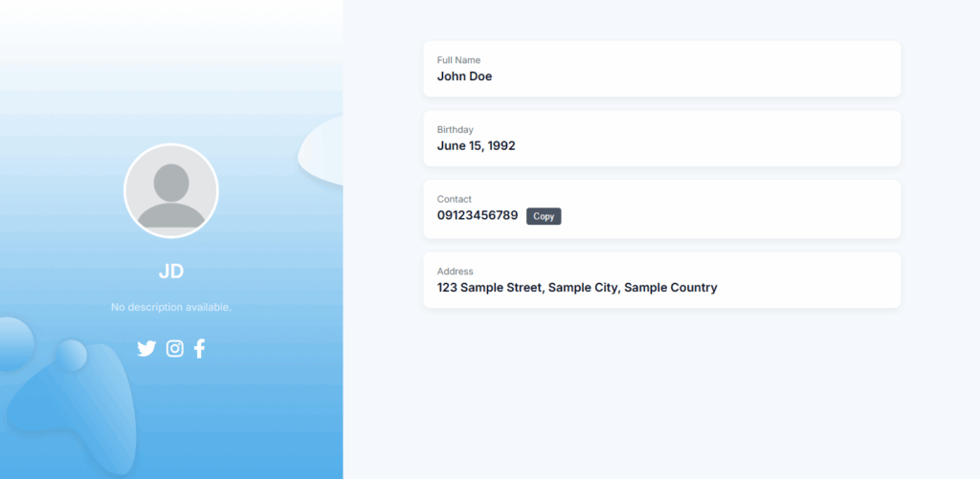This screenshot has width=980, height=479.
Task: Click the JD initials heading
Action: pos(171,272)
